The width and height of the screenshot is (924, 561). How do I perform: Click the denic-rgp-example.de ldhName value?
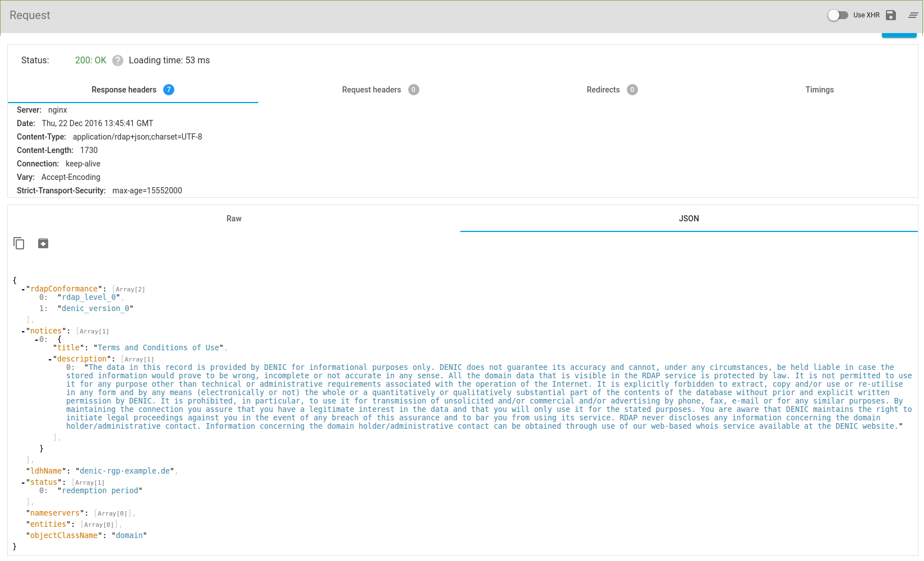click(x=124, y=471)
